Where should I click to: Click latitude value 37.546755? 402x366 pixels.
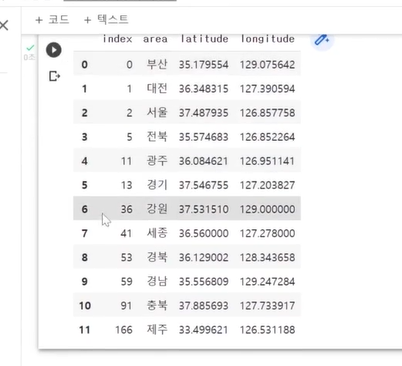tap(204, 185)
